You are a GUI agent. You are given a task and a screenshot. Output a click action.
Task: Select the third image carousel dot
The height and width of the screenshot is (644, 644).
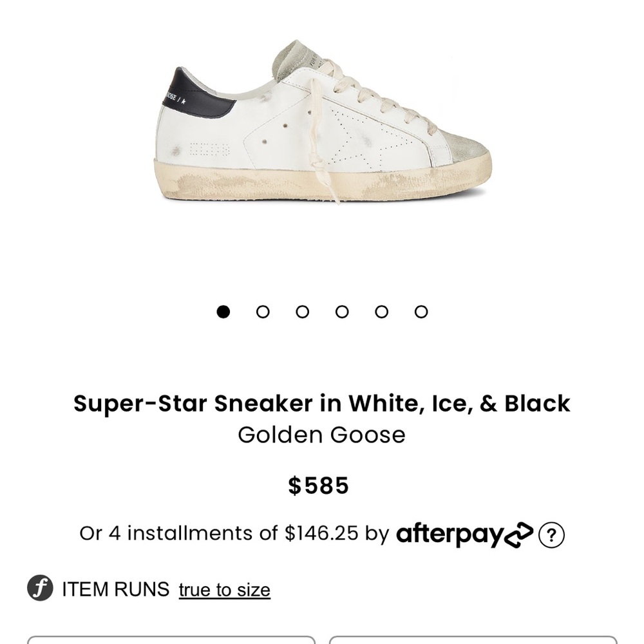tap(302, 311)
